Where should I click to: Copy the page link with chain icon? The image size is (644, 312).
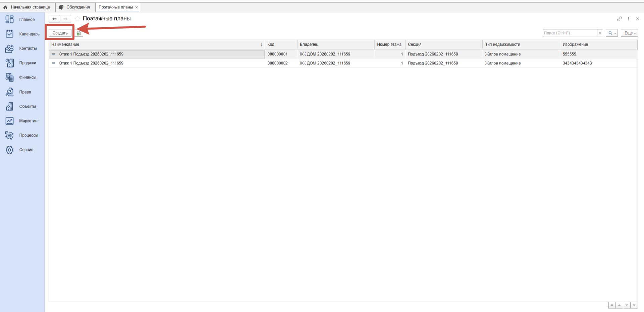click(x=619, y=19)
